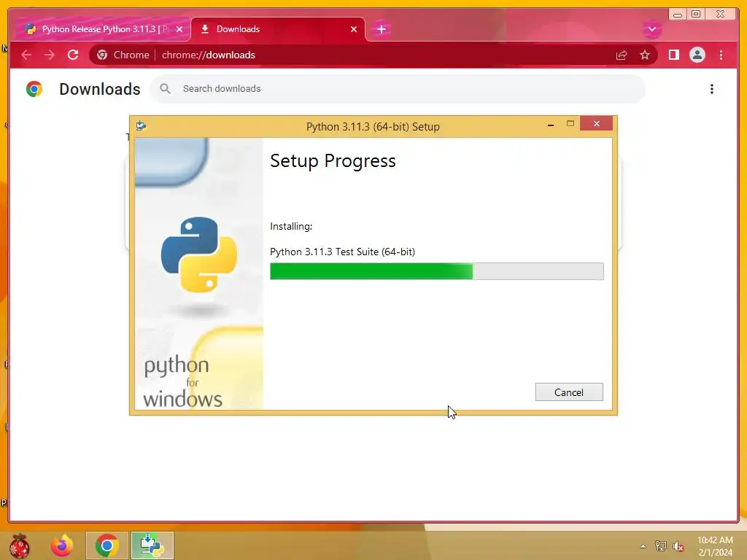Open the tab search dropdown arrow
This screenshot has width=747, height=560.
click(x=651, y=29)
